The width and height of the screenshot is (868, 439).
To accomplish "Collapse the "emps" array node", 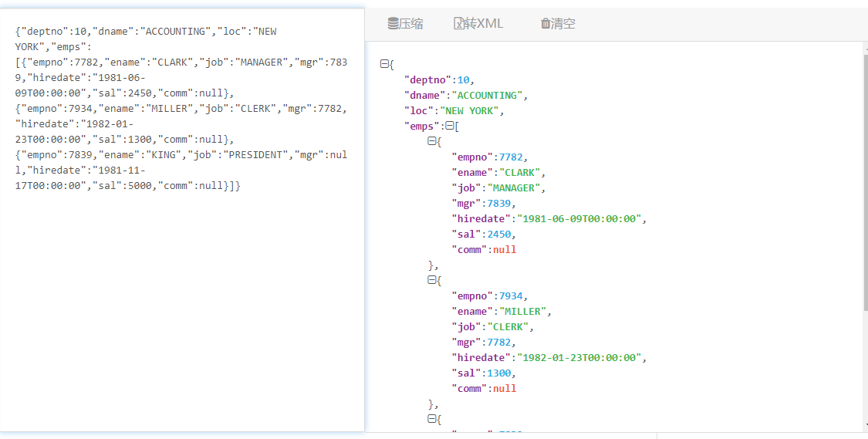I will [x=449, y=127].
